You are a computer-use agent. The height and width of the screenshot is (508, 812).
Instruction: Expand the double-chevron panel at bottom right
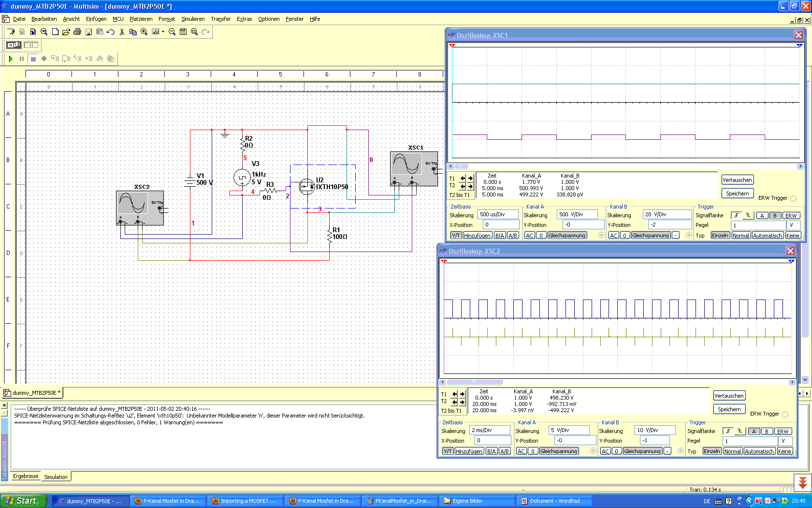point(802,483)
